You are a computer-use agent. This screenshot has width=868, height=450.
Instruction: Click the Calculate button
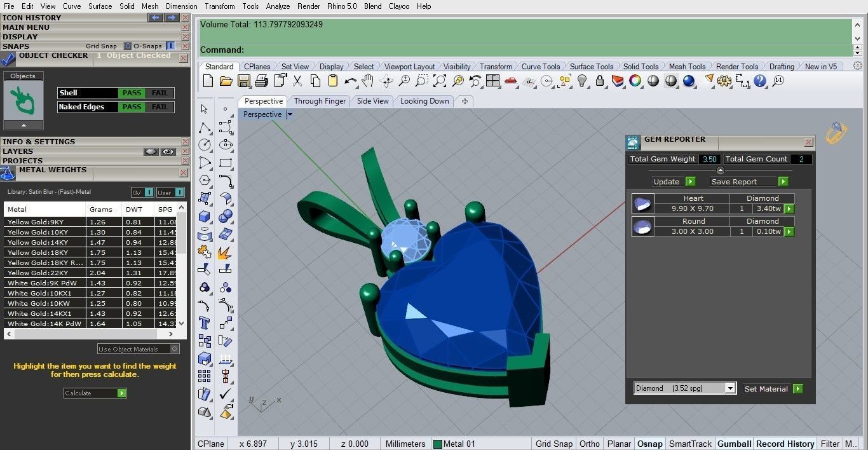(95, 393)
